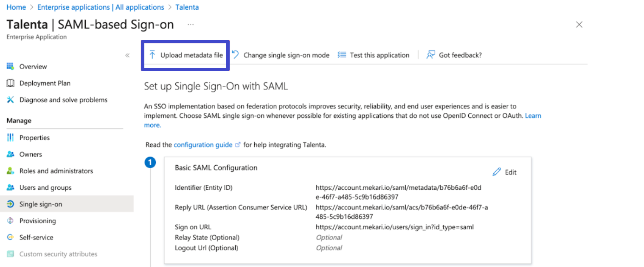
Task: Go to Diagnose and solve problems
Action: (x=63, y=100)
